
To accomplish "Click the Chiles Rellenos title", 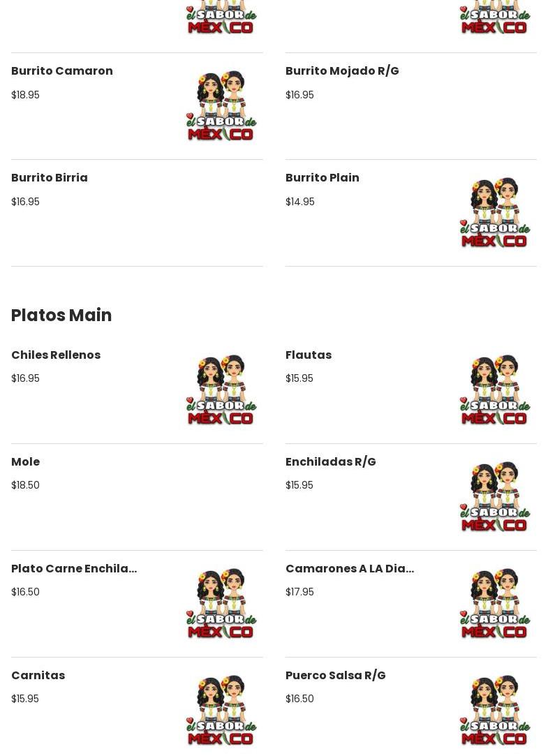I will [56, 355].
